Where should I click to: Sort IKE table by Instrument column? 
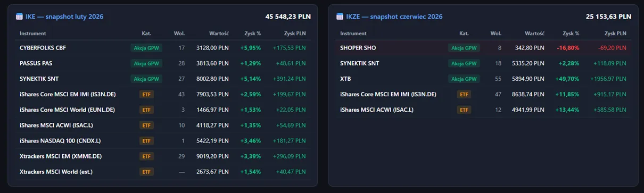33,33
